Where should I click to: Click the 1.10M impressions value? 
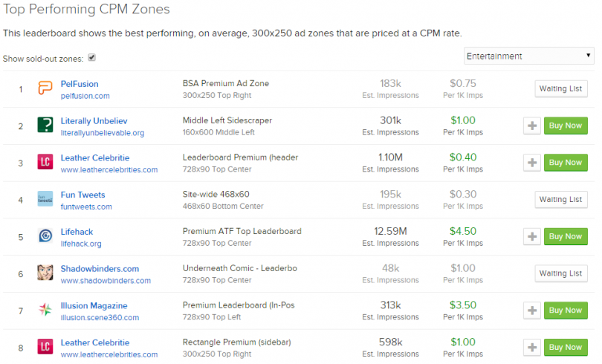pos(390,157)
